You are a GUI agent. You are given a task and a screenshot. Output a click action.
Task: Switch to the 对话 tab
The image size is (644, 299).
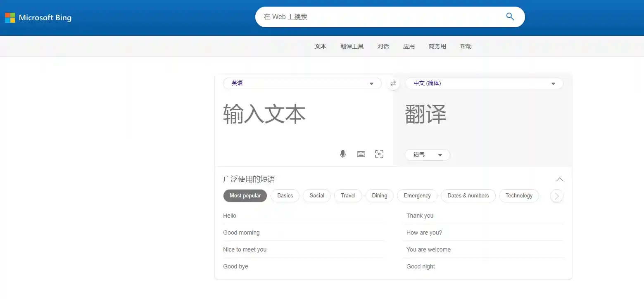pos(383,46)
